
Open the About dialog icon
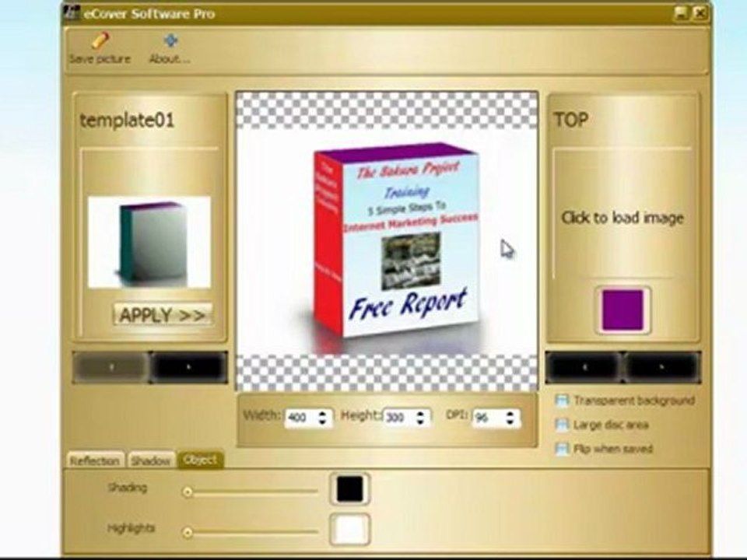click(x=170, y=40)
